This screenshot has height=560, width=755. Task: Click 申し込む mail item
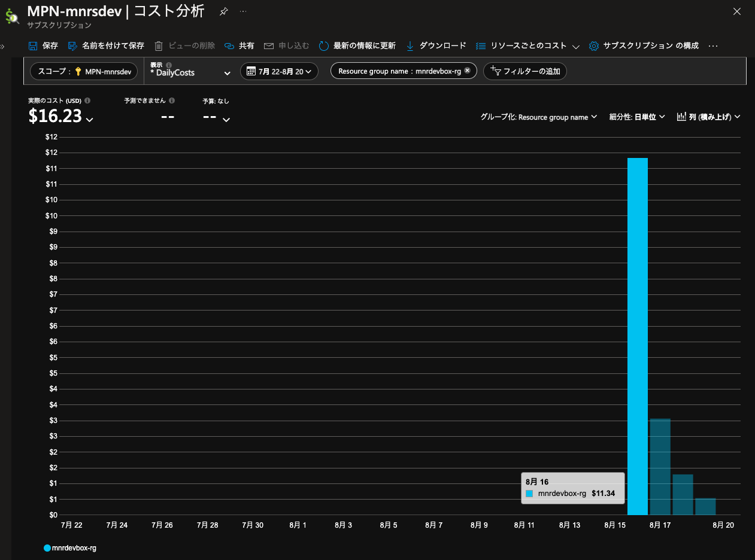(x=286, y=45)
